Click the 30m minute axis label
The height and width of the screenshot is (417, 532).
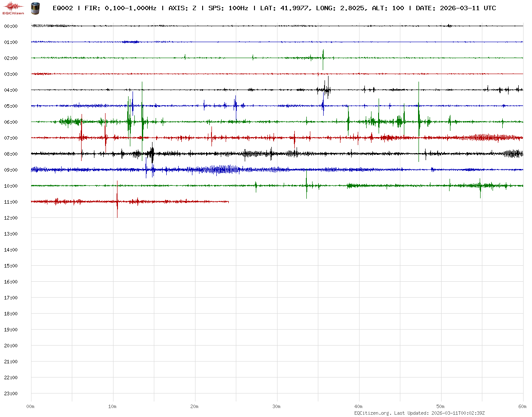277,406
